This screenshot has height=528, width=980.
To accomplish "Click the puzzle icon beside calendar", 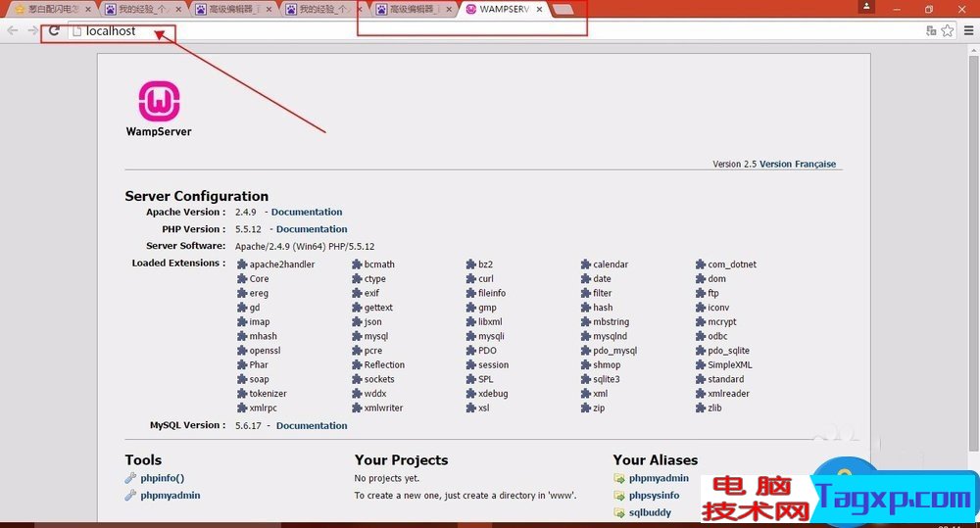I will click(586, 264).
